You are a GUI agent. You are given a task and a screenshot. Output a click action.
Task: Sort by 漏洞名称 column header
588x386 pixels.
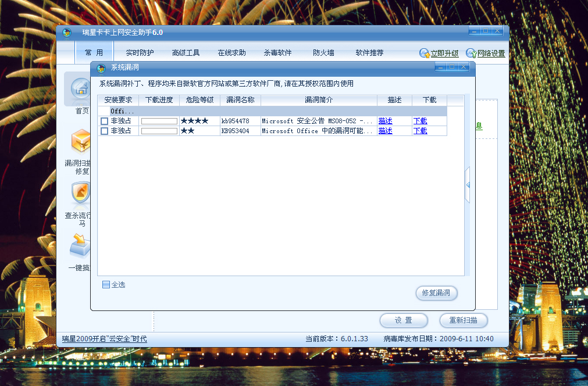[x=240, y=100]
